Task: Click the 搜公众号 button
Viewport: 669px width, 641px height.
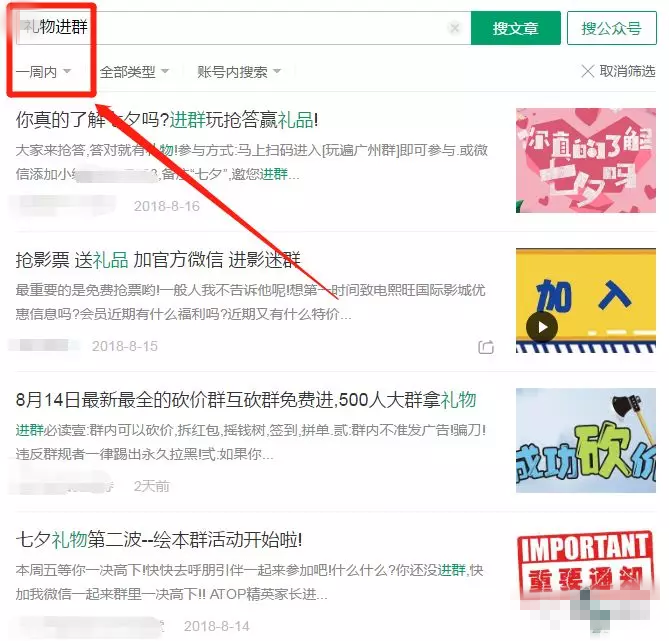Action: pyautogui.click(x=611, y=28)
